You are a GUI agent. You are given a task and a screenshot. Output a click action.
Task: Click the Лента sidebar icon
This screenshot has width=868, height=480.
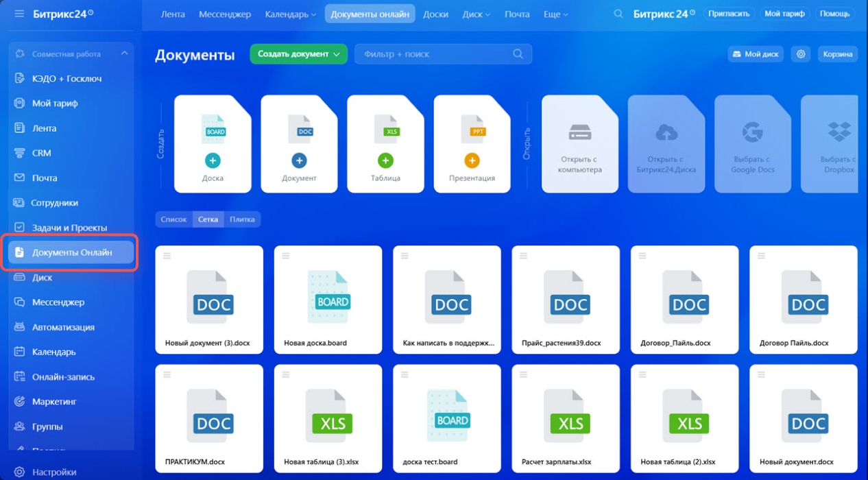click(x=19, y=128)
